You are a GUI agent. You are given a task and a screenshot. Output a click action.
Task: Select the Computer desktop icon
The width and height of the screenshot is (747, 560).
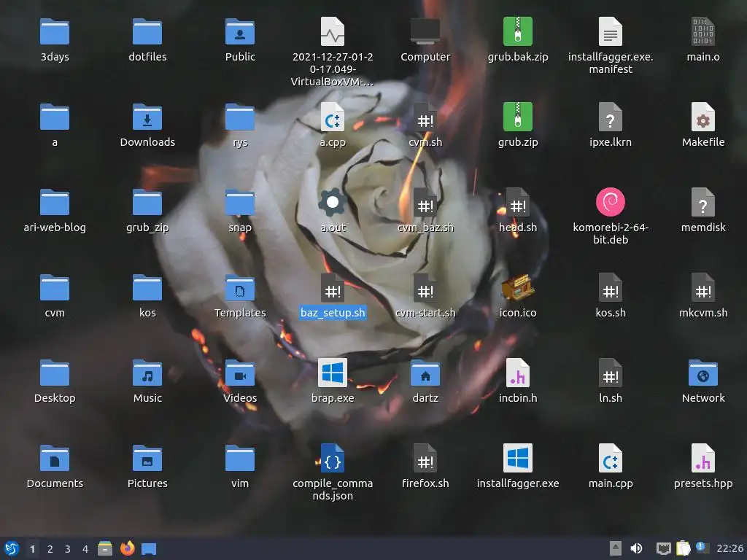tap(425, 32)
